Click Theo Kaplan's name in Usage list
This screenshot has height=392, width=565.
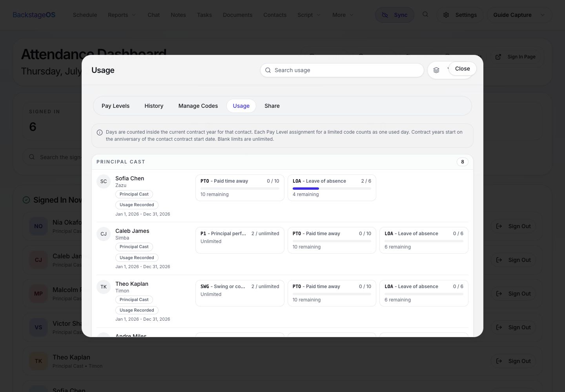point(132,284)
